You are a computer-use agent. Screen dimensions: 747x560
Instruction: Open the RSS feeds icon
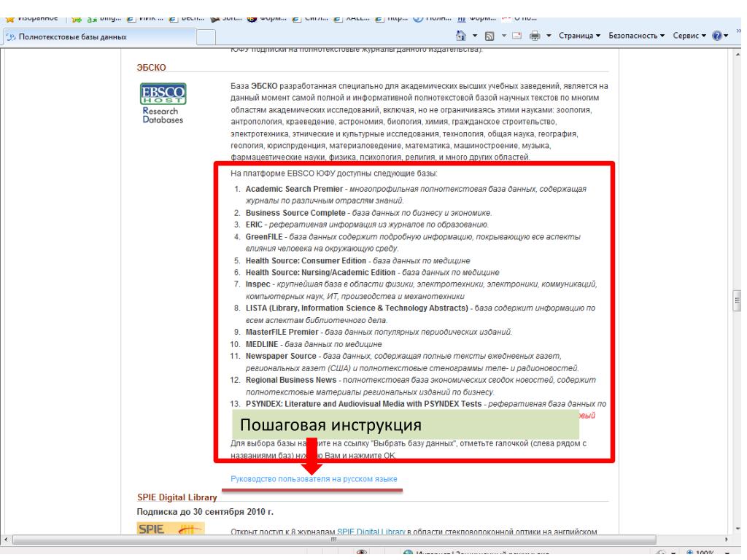489,36
